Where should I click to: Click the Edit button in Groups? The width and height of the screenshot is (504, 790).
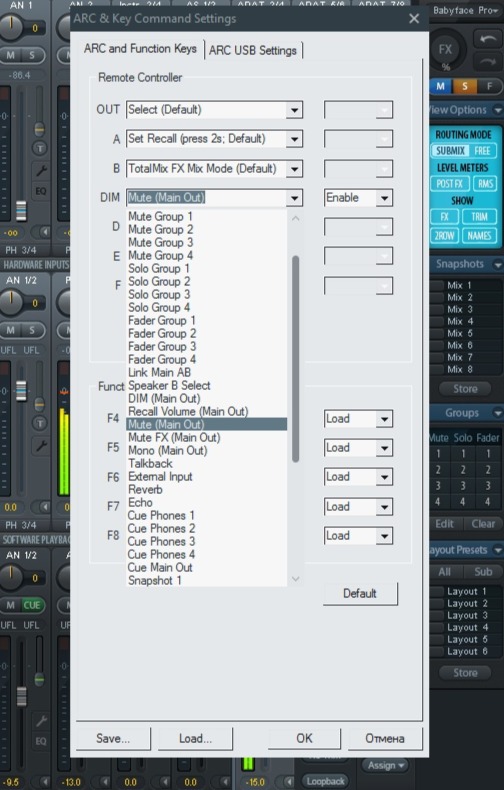pos(445,524)
